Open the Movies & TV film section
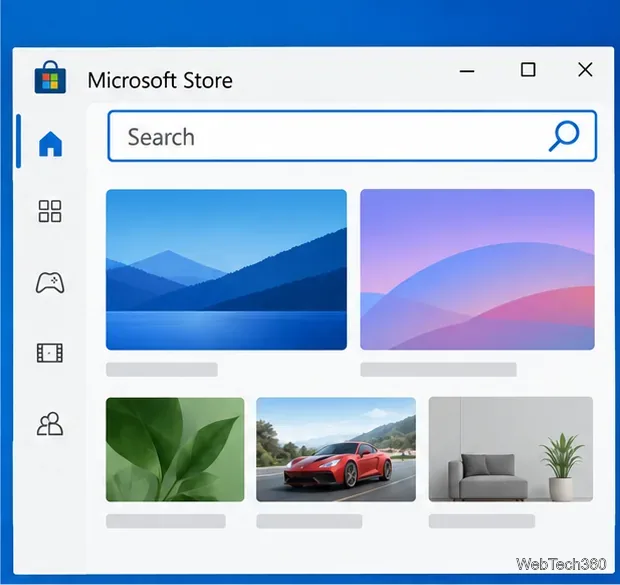Screen dimensions: 620x585 coord(50,353)
